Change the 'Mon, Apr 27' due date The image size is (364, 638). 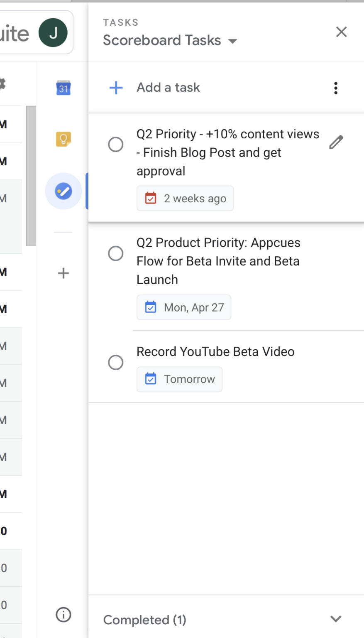(x=184, y=308)
